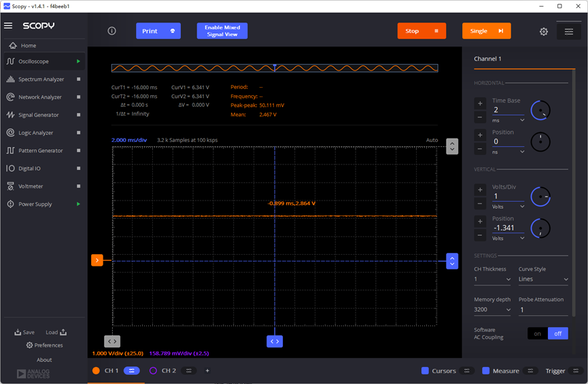Turn Software AC Coupling off
The width and height of the screenshot is (588, 384).
pos(558,334)
